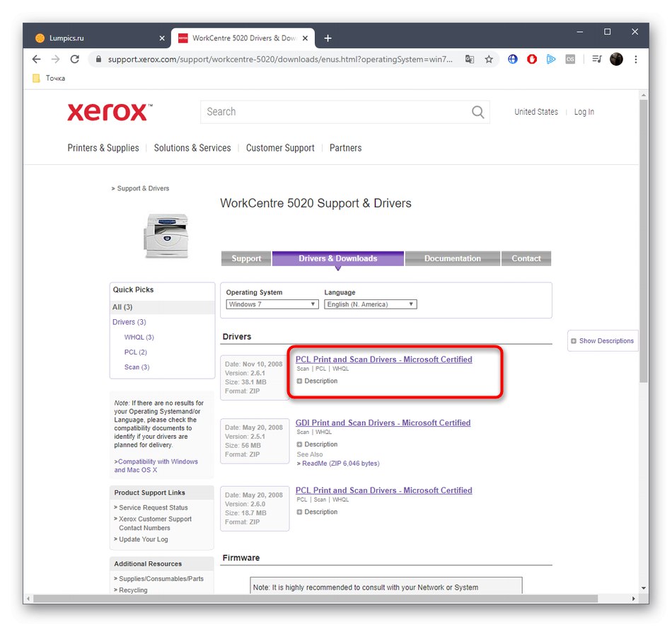The width and height of the screenshot is (672, 627).
Task: Click the Chrome profile avatar
Action: (616, 59)
